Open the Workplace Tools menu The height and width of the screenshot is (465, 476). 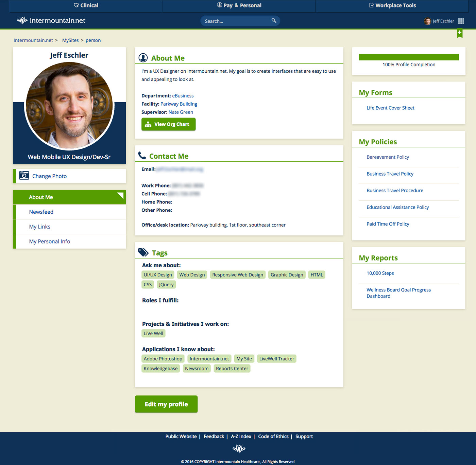point(392,5)
